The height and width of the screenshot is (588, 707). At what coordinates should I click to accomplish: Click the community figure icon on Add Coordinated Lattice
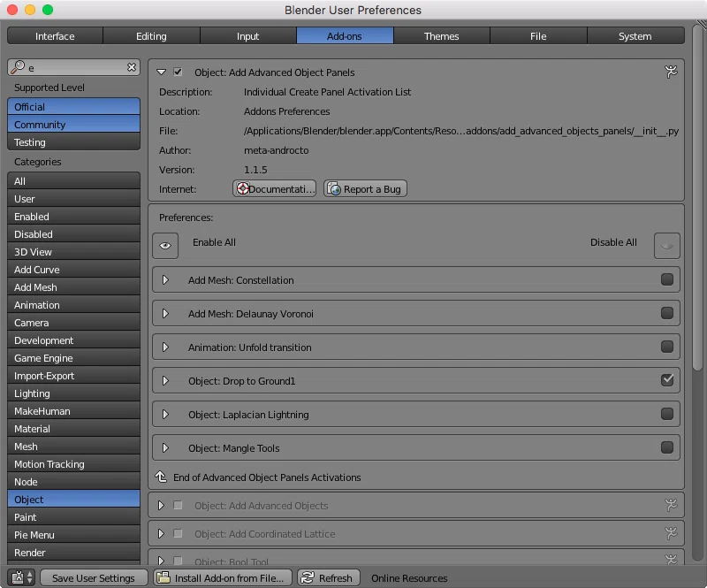[x=671, y=533]
